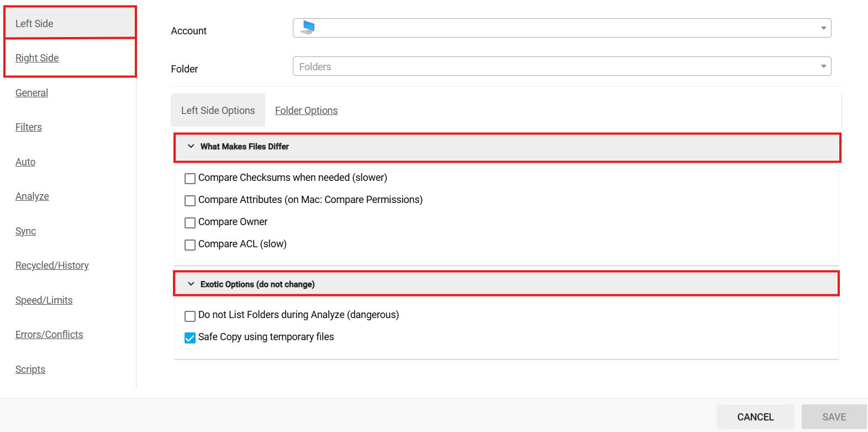Collapse the Exotic Options section chevron

(x=191, y=284)
